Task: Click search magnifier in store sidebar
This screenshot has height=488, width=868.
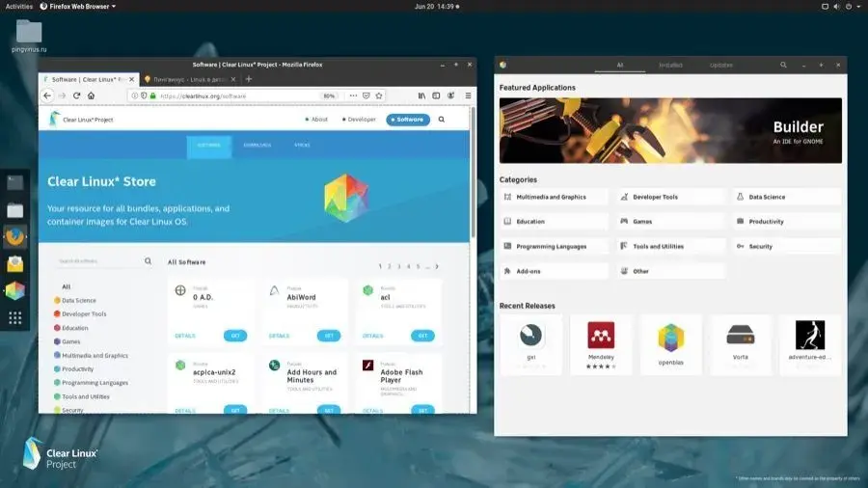Action: pyautogui.click(x=148, y=260)
